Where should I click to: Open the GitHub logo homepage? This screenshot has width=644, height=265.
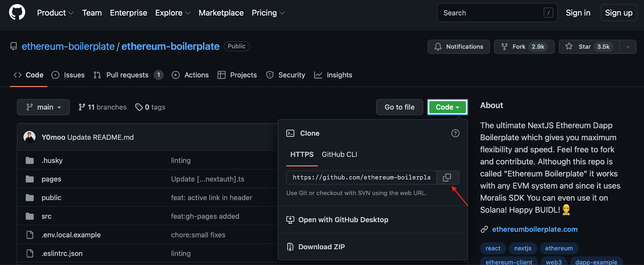click(x=17, y=12)
